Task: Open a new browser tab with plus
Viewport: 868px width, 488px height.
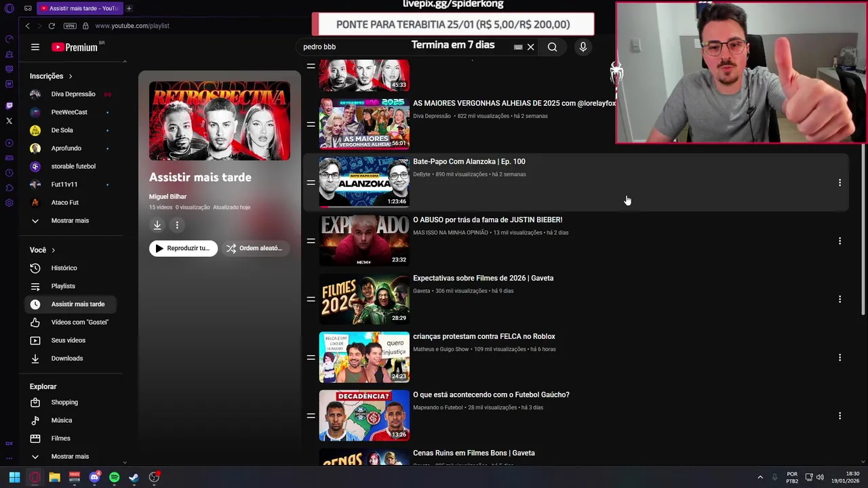Action: coord(129,8)
